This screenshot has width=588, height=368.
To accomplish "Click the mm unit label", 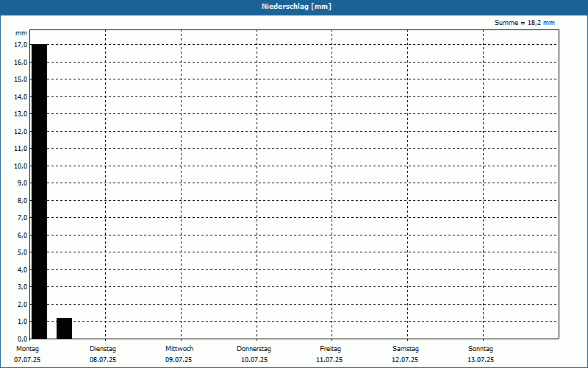I will [21, 33].
